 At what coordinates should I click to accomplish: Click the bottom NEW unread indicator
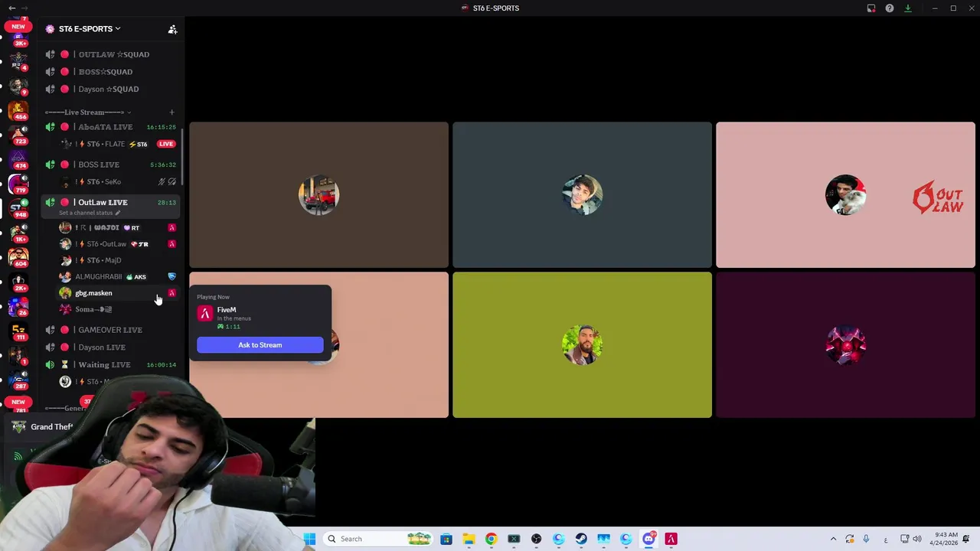pos(18,402)
